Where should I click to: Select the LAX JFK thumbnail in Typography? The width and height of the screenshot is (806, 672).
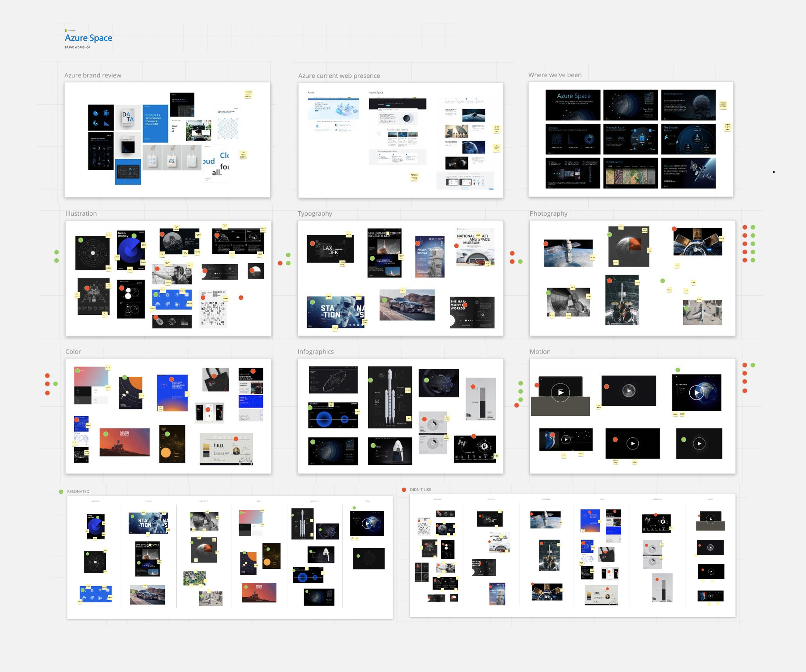click(330, 249)
